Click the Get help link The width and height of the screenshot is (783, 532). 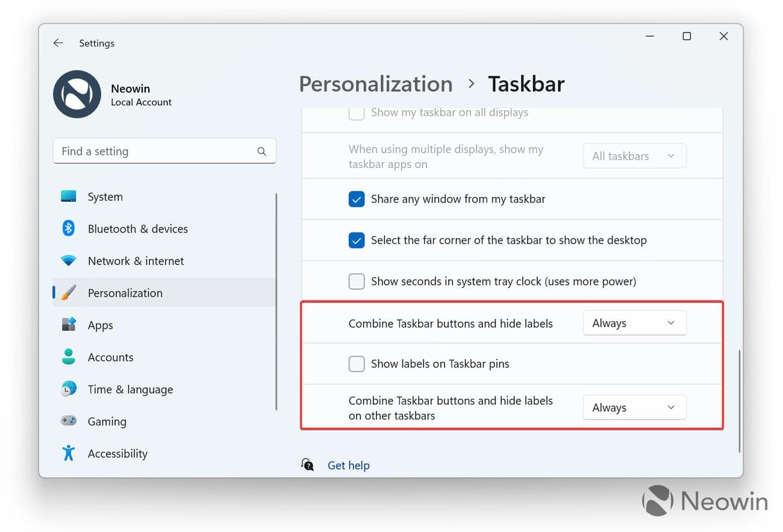[348, 466]
